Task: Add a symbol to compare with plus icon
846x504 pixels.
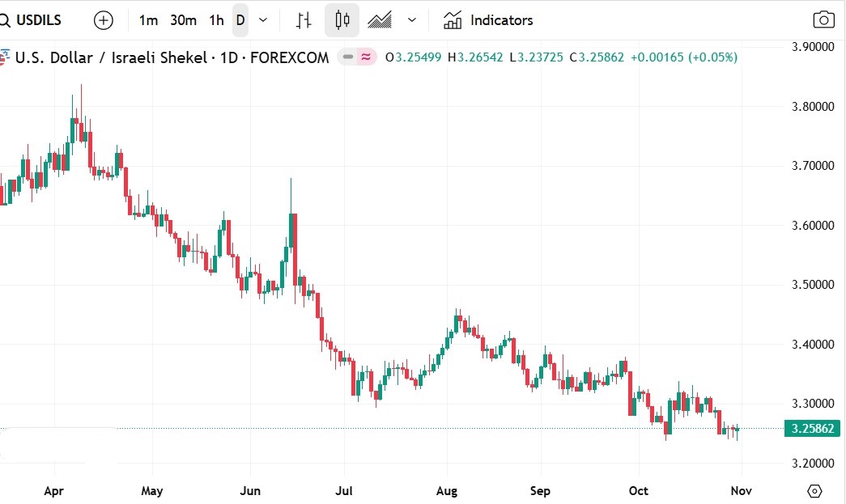Action: tap(104, 20)
